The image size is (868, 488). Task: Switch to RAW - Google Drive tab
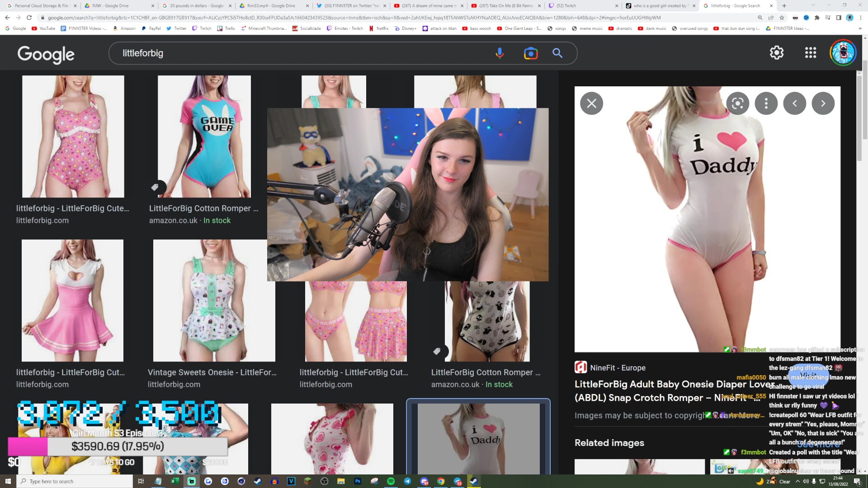click(x=120, y=6)
